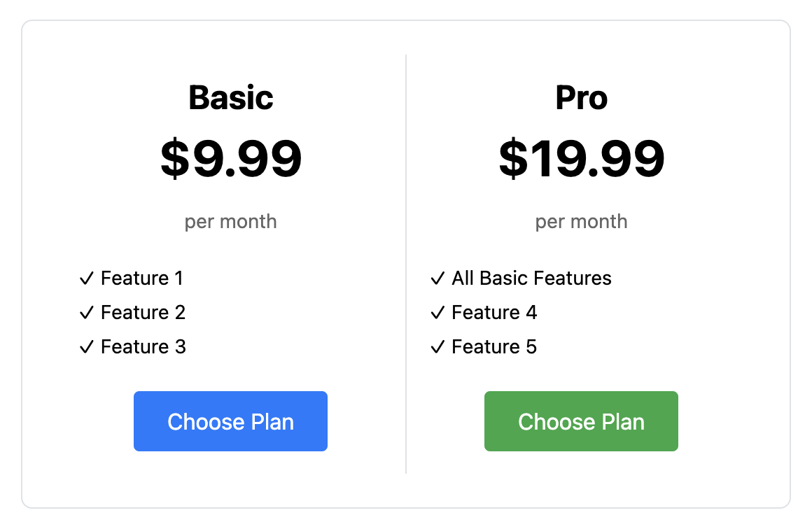Click the divider between the two plans
Viewport: 812px width, 529px height.
[406, 262]
